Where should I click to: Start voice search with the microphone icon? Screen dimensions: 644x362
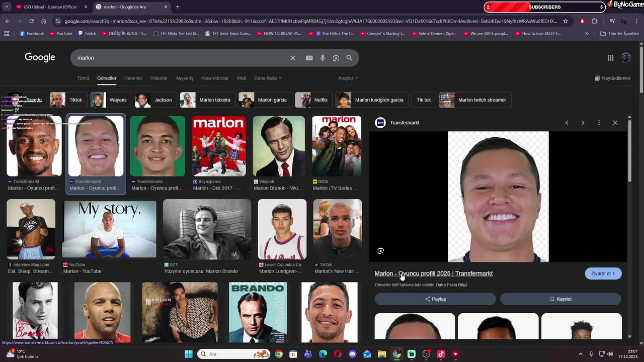click(x=323, y=58)
